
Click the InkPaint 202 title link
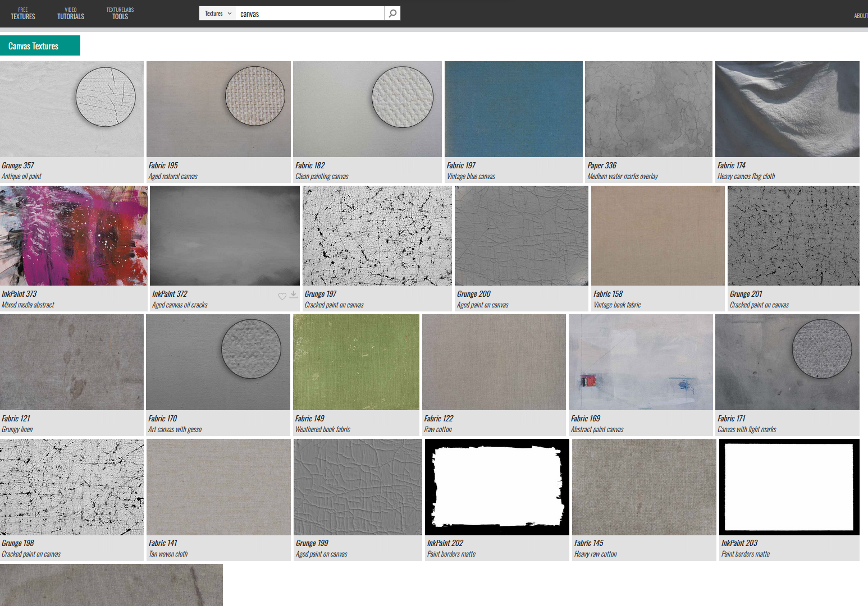(445, 543)
